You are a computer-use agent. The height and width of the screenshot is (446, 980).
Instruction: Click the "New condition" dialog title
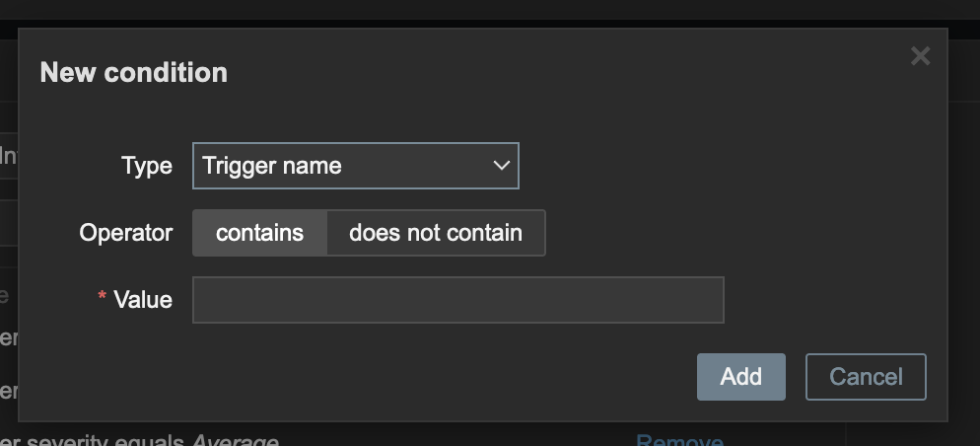click(x=133, y=72)
